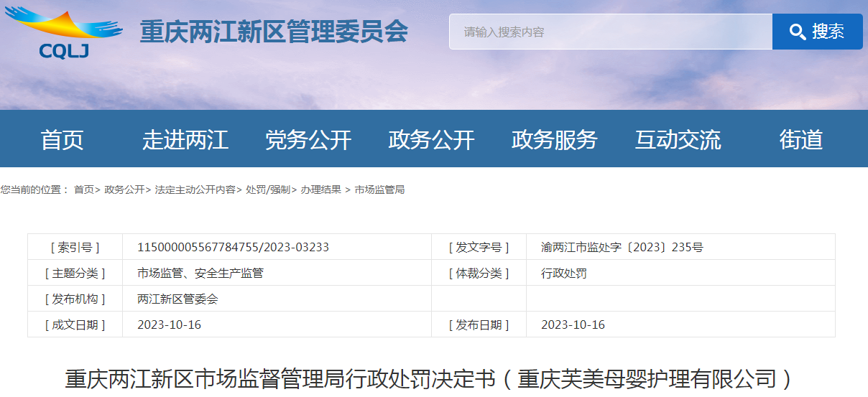Click the magnifying glass search icon
The width and height of the screenshot is (868, 397).
(797, 32)
